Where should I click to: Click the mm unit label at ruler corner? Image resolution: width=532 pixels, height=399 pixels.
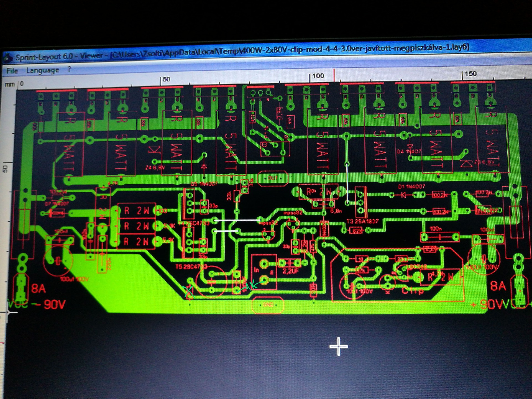coord(9,84)
